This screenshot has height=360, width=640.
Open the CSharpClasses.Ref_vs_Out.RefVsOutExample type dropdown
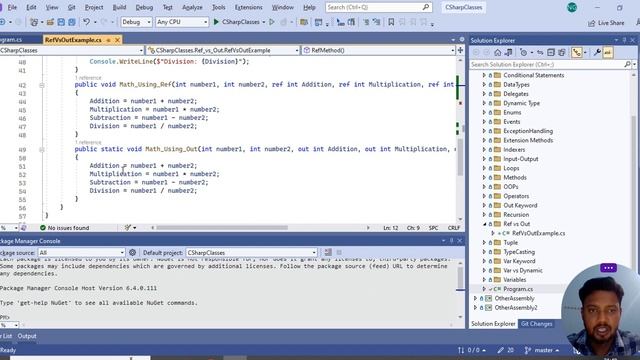223,50
